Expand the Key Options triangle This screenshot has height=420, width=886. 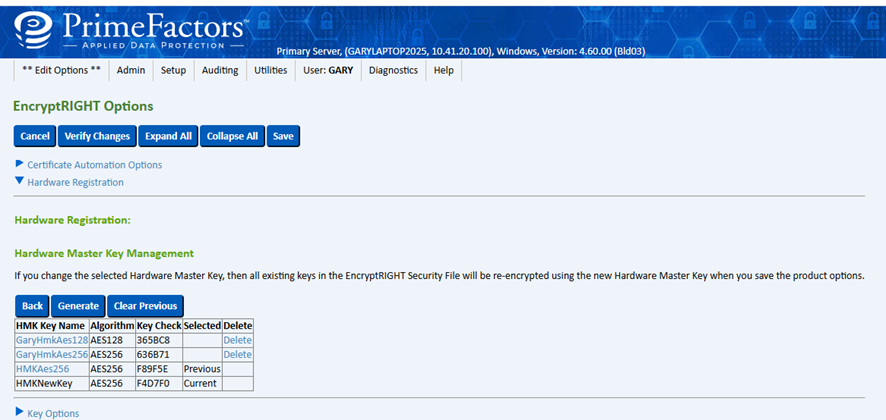(20, 413)
